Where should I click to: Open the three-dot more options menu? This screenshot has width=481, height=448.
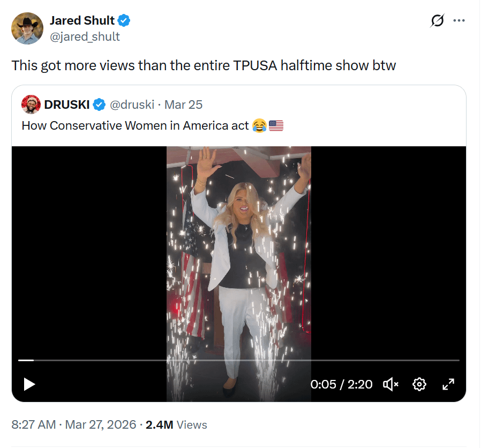point(459,21)
